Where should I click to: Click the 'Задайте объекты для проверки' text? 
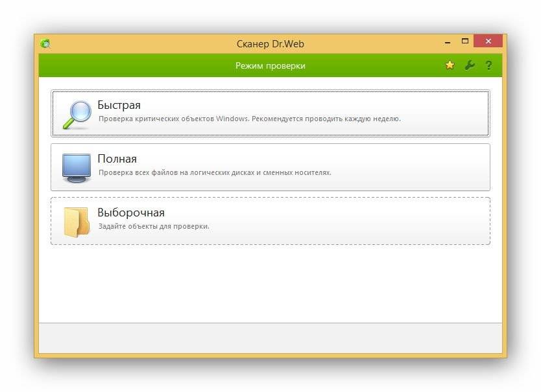(x=154, y=226)
